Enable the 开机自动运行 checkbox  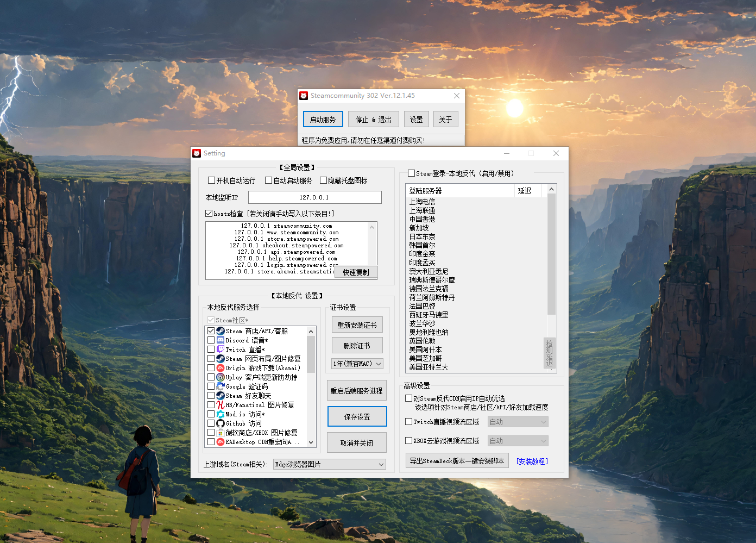click(211, 180)
